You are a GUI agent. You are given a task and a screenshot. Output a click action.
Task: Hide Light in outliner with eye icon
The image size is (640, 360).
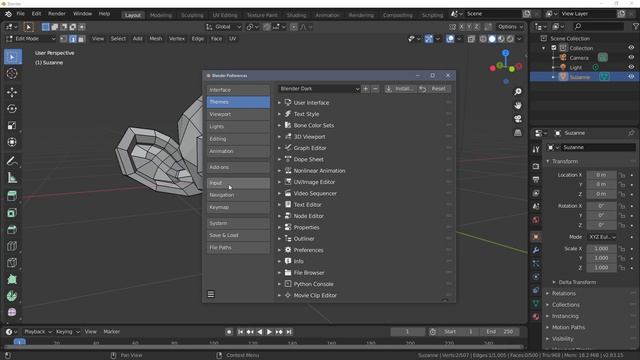631,67
